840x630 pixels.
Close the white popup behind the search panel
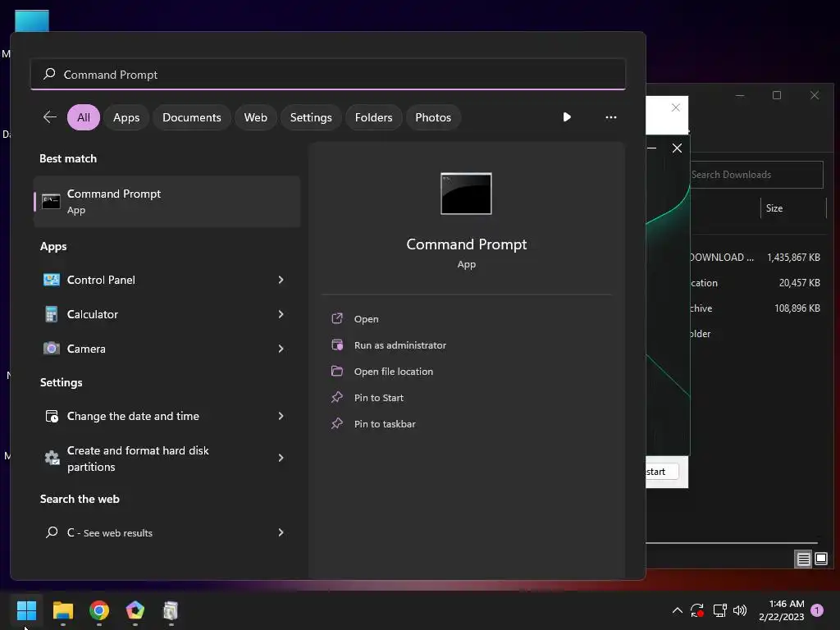click(x=676, y=107)
